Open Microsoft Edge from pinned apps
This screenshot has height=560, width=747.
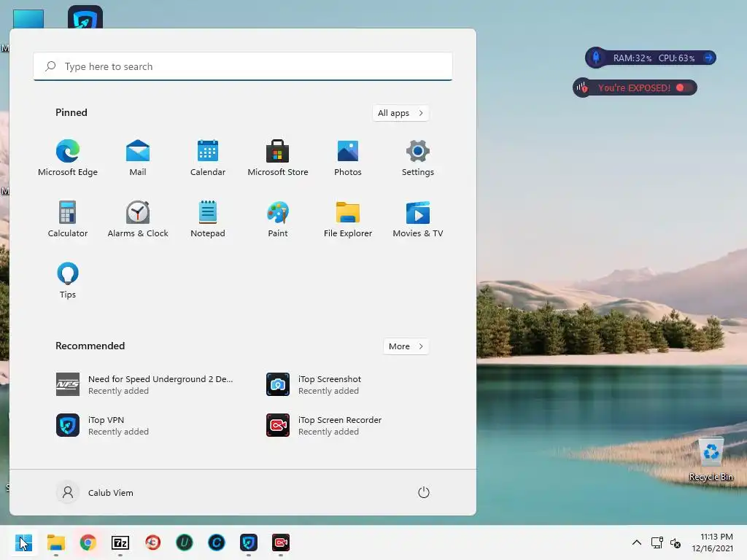(x=68, y=158)
